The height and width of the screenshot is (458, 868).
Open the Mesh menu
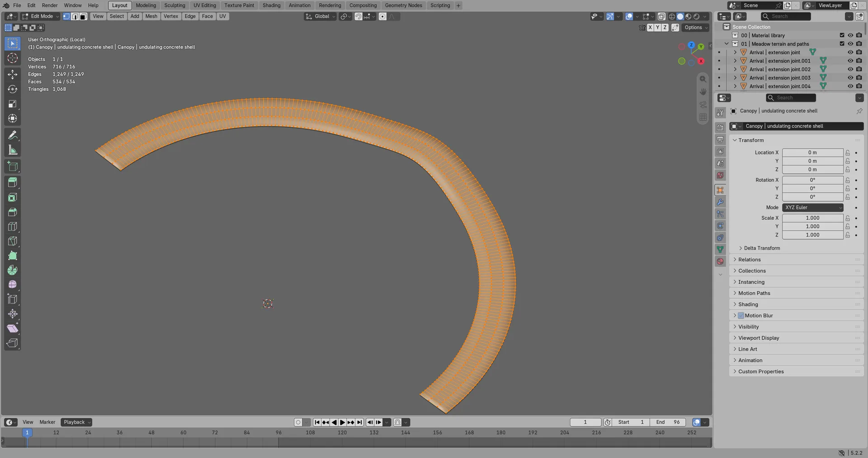tap(151, 16)
